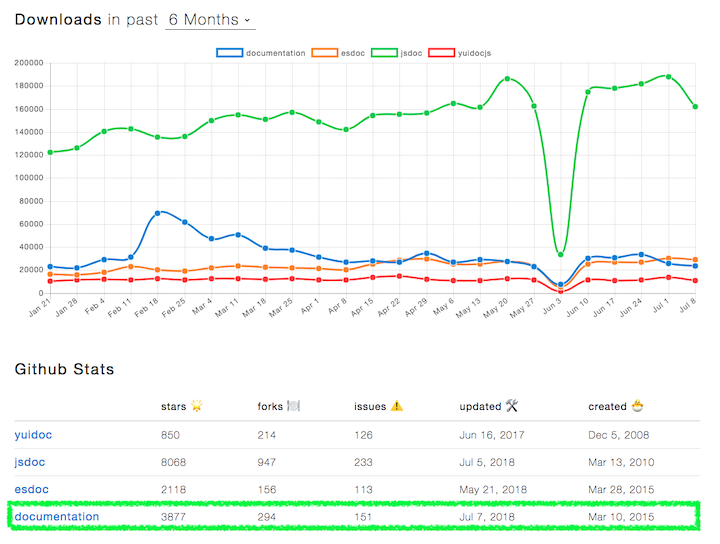Viewport: 720px width, 544px height.
Task: Toggle the esdoc orange legend box
Action: click(325, 53)
